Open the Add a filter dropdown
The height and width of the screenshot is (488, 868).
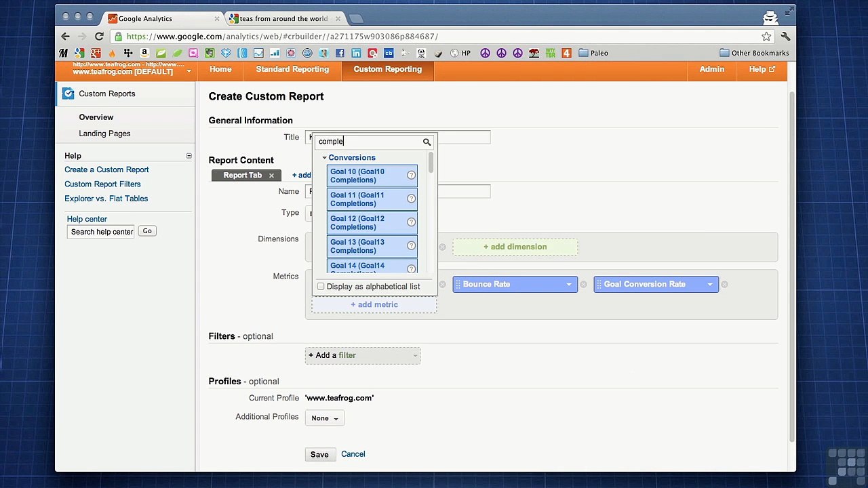point(363,355)
